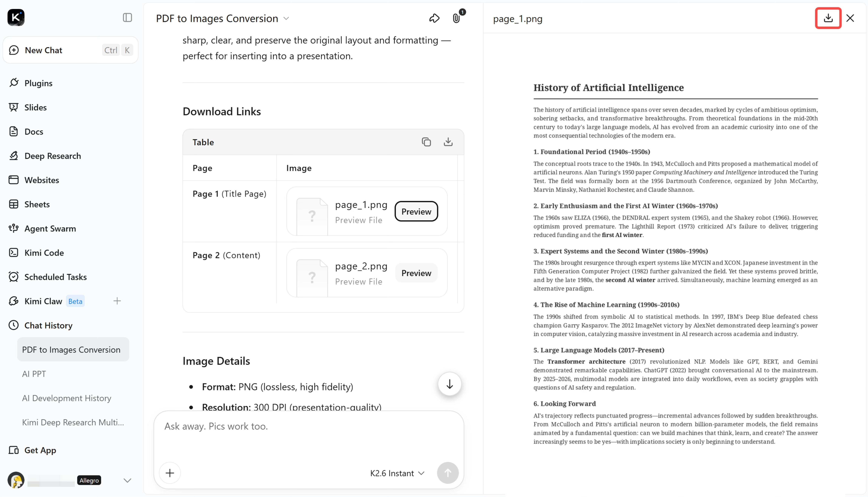Download page_1.png from preview header
868x497 pixels.
point(828,18)
